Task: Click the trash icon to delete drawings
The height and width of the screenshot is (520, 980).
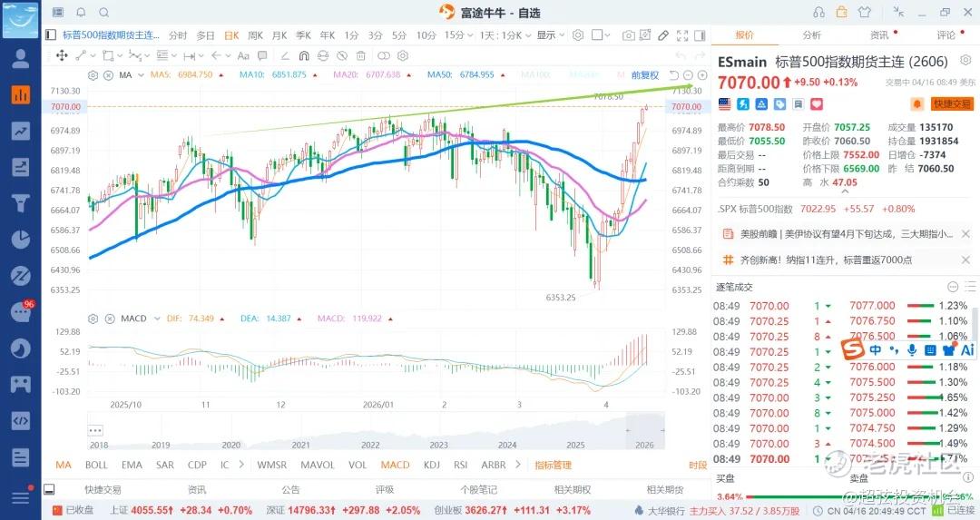Action: point(360,55)
